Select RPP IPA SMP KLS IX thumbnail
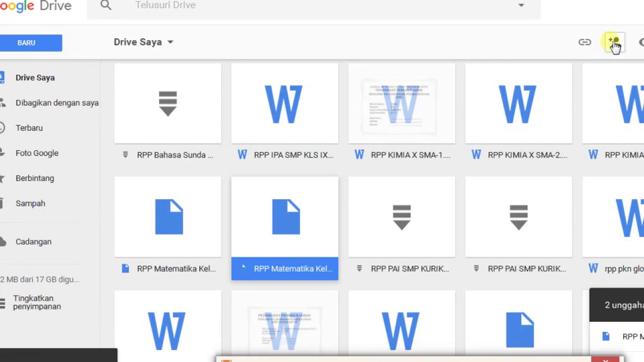Screen dimensions: 644x362 (x=285, y=104)
